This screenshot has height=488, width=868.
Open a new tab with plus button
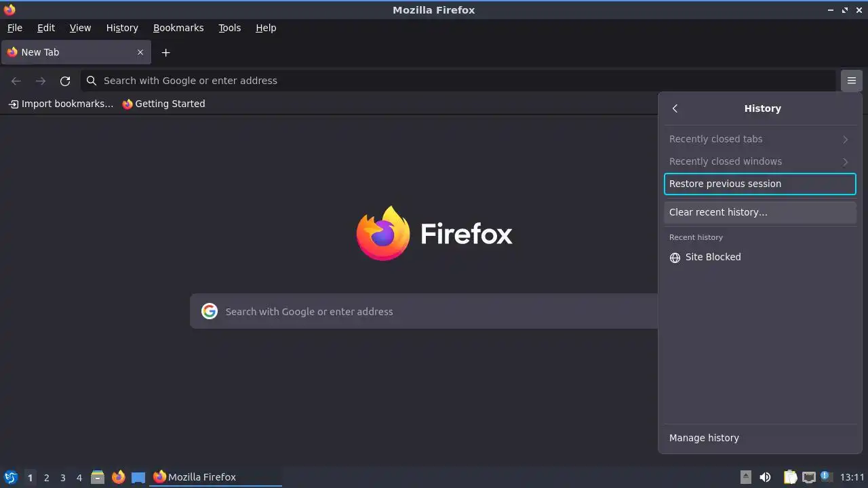pos(165,52)
